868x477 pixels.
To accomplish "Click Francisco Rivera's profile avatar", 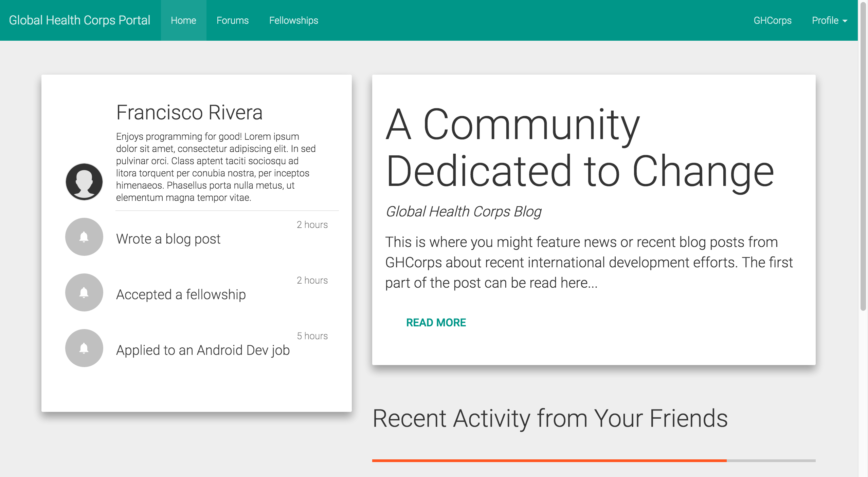I will point(84,182).
